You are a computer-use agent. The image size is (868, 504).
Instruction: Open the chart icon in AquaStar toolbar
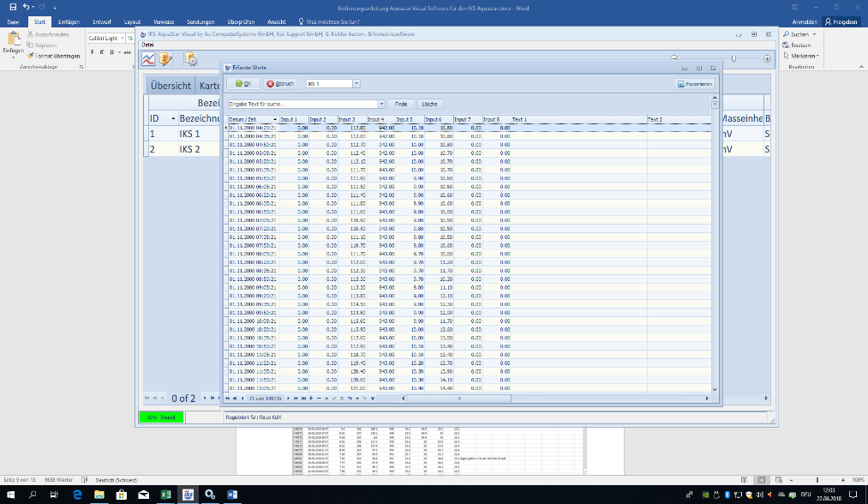(148, 59)
